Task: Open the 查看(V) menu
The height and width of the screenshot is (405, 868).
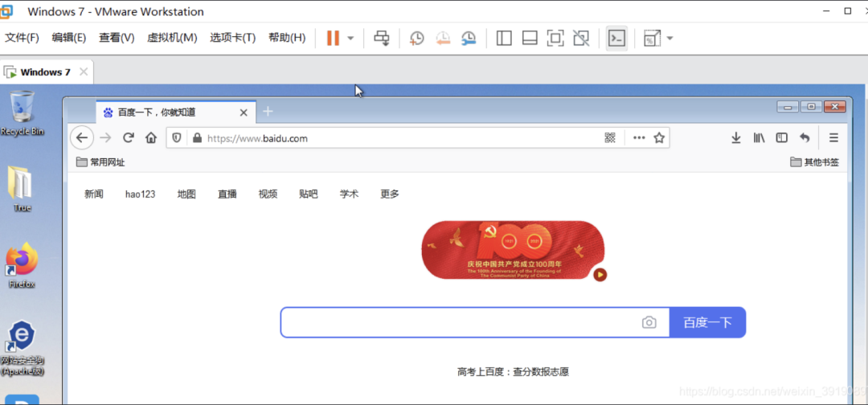Action: click(x=117, y=38)
